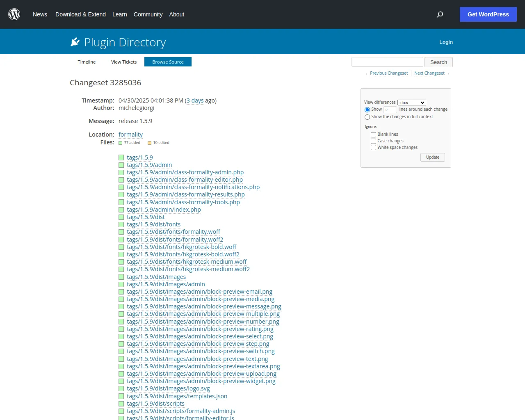Open the Plugin Directory title link
This screenshot has height=420, width=525.
(x=125, y=42)
